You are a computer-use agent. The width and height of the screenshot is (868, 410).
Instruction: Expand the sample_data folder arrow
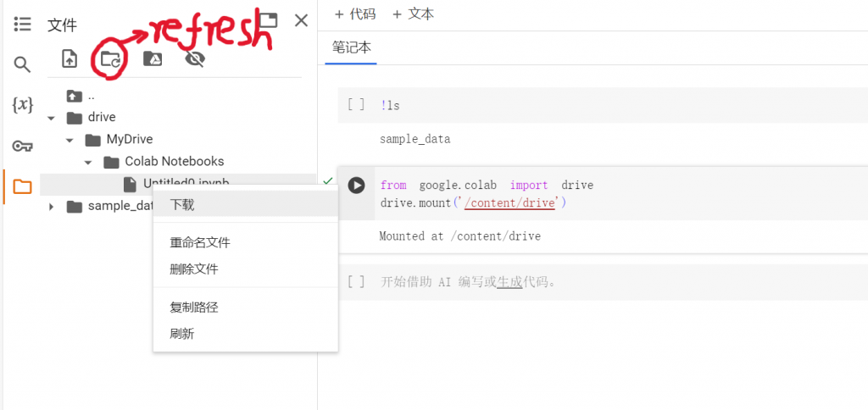pyautogui.click(x=52, y=207)
